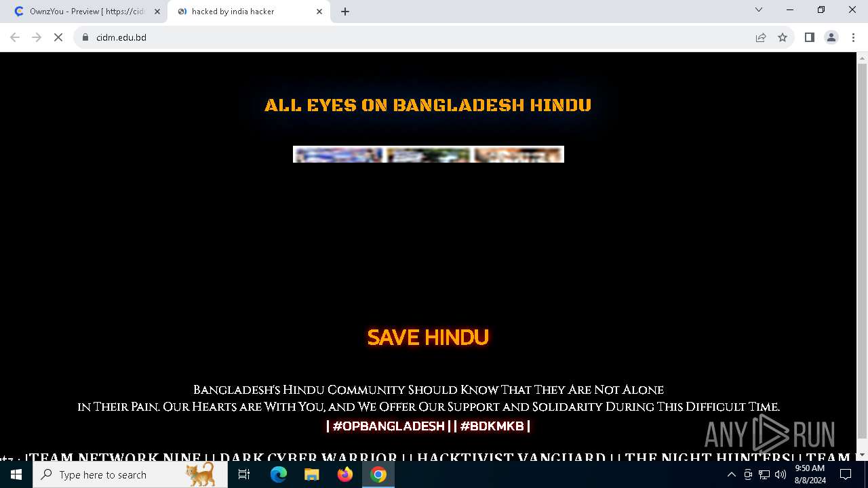
Task: Click the taskbar search box
Action: point(130,474)
